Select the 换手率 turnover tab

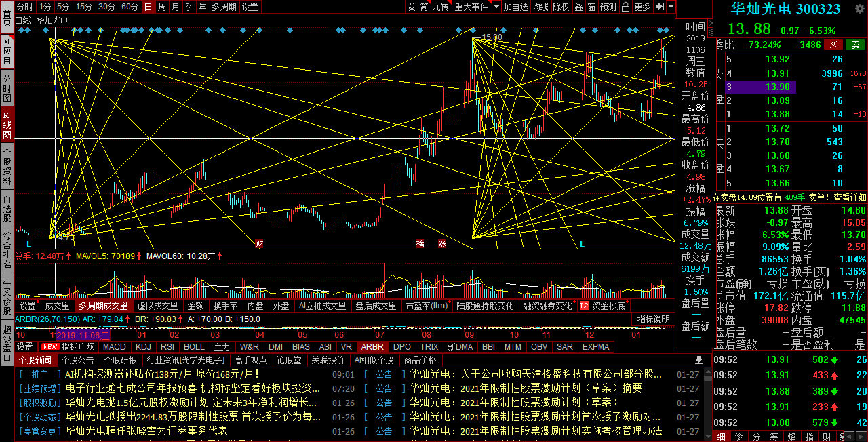coord(225,306)
